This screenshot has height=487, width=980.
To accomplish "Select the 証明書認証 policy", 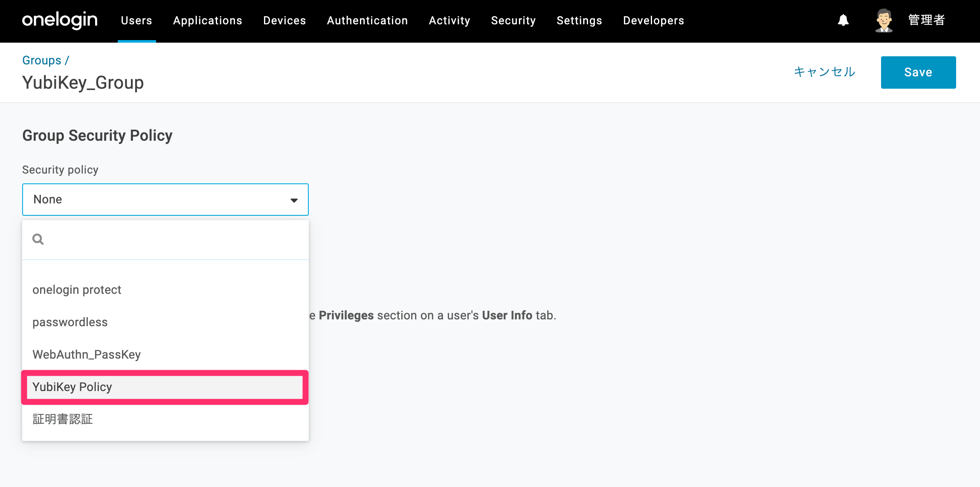I will (x=165, y=420).
